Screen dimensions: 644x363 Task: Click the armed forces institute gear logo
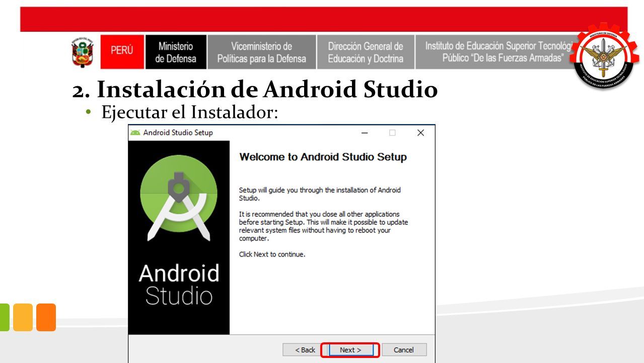pyautogui.click(x=604, y=56)
